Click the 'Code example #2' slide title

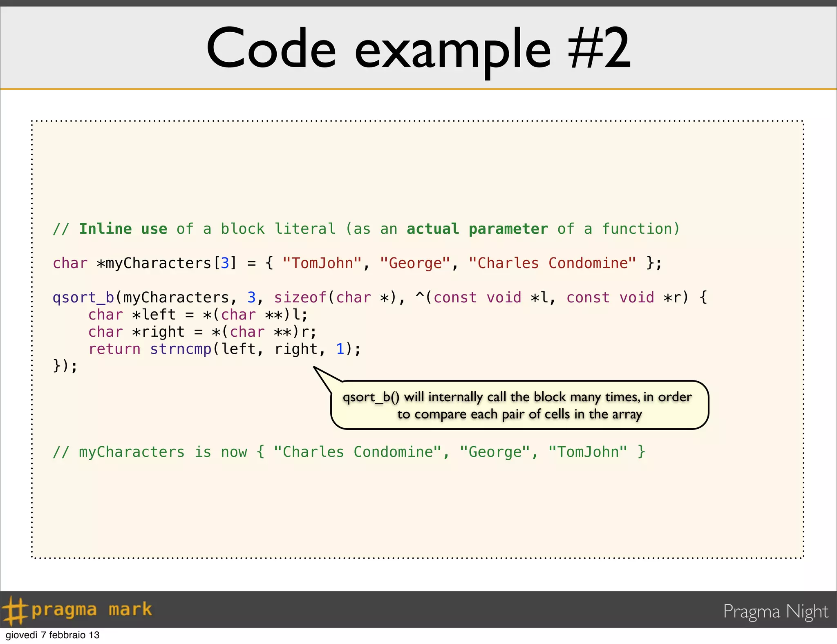pyautogui.click(x=418, y=48)
